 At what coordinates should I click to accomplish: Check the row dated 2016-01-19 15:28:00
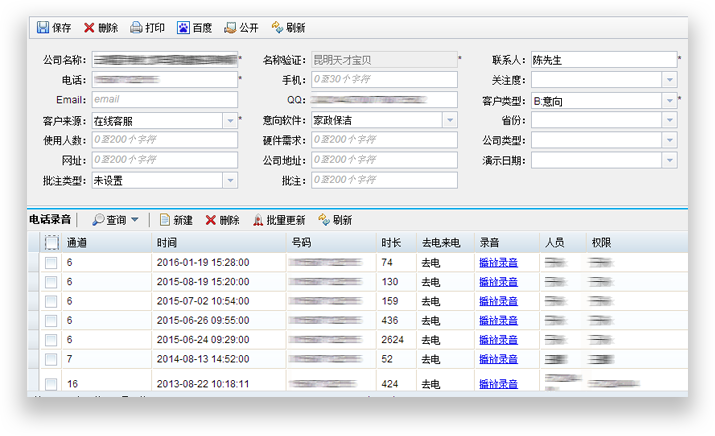51,262
